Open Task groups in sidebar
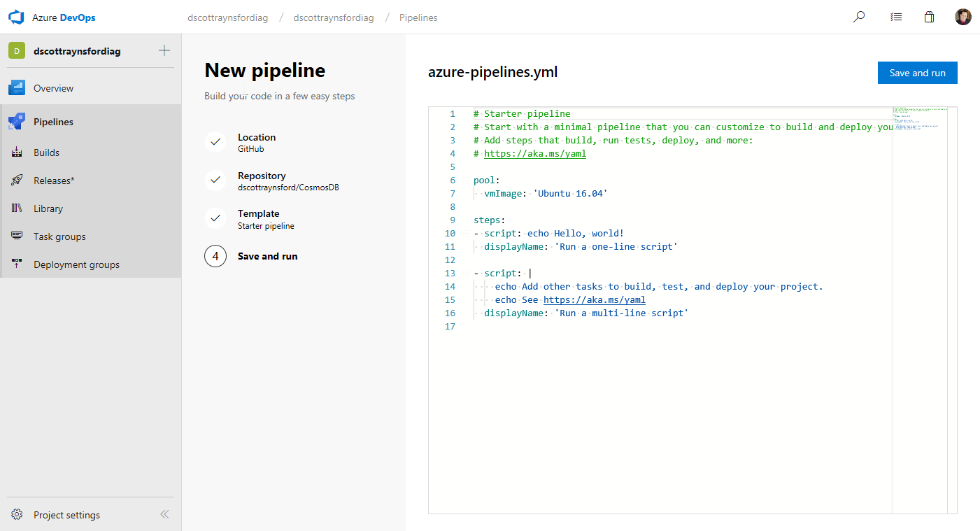Screen dimensions: 980x531 pos(59,236)
